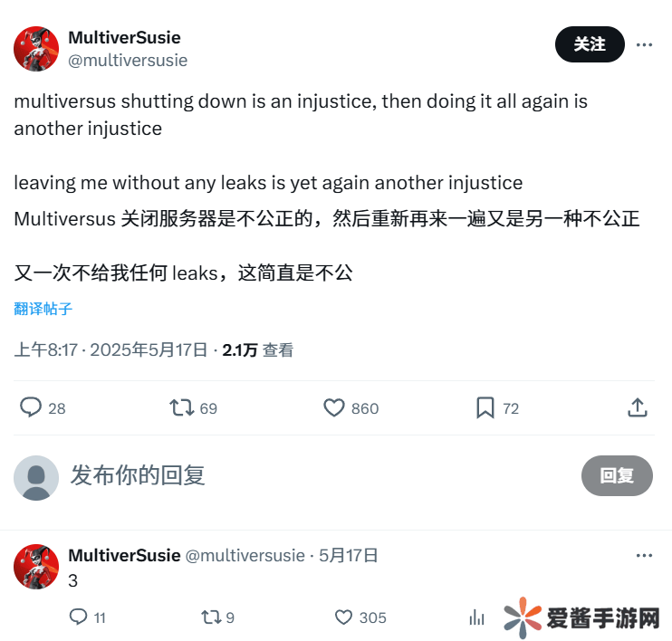Follow MultiverSusie using the 关注 button
The image size is (672, 641).
(x=590, y=44)
